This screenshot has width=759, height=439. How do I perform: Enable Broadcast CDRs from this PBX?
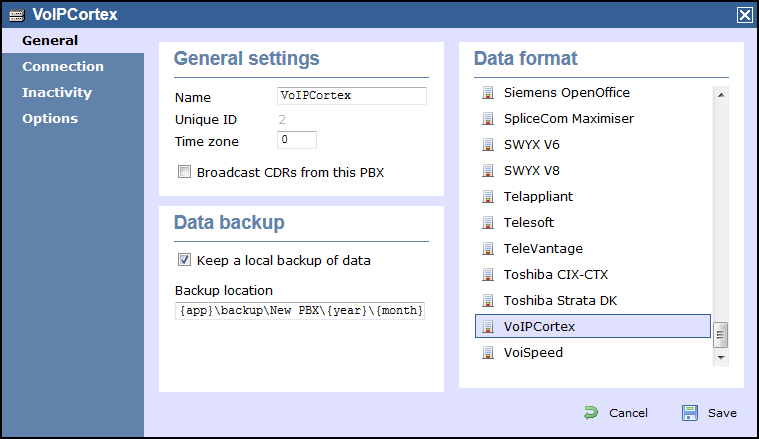point(184,172)
